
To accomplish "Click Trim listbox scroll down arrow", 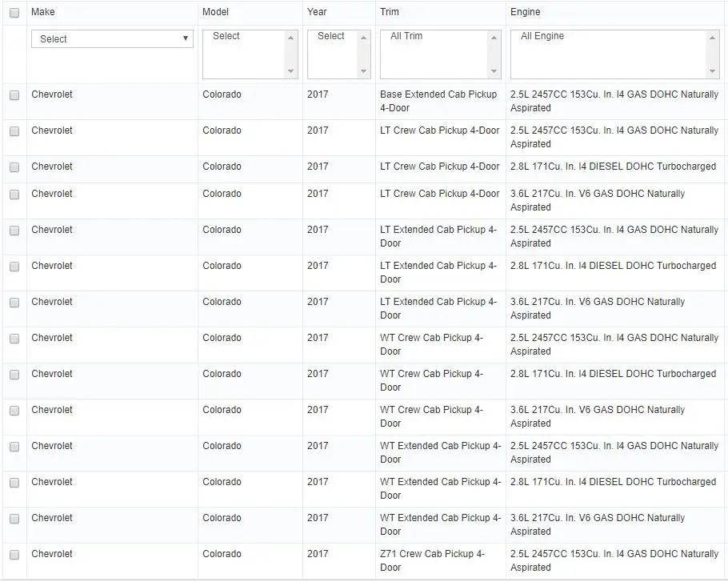I will point(494,71).
